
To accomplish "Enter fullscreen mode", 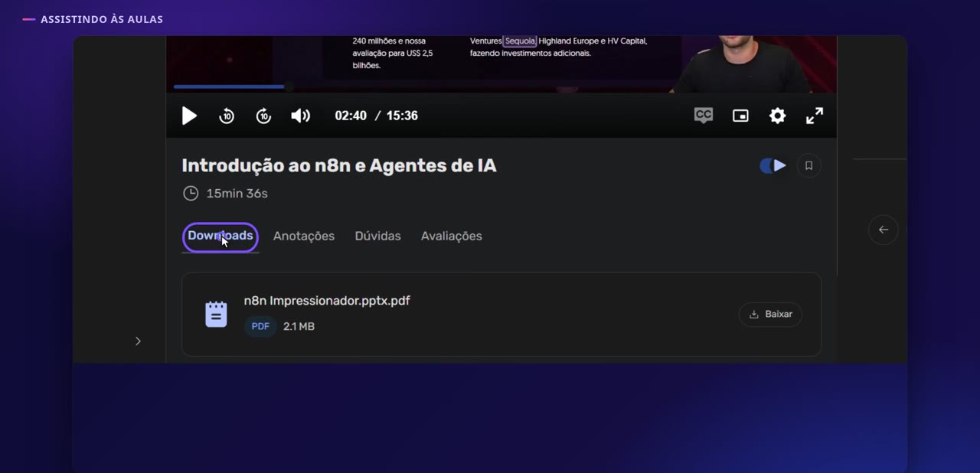I will pos(815,116).
